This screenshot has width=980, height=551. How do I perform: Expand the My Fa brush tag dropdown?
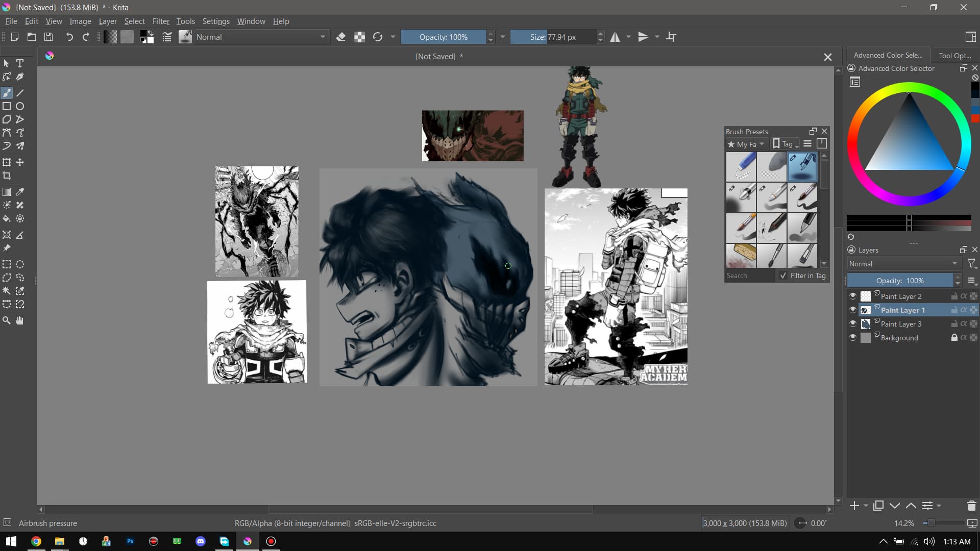[x=746, y=144]
